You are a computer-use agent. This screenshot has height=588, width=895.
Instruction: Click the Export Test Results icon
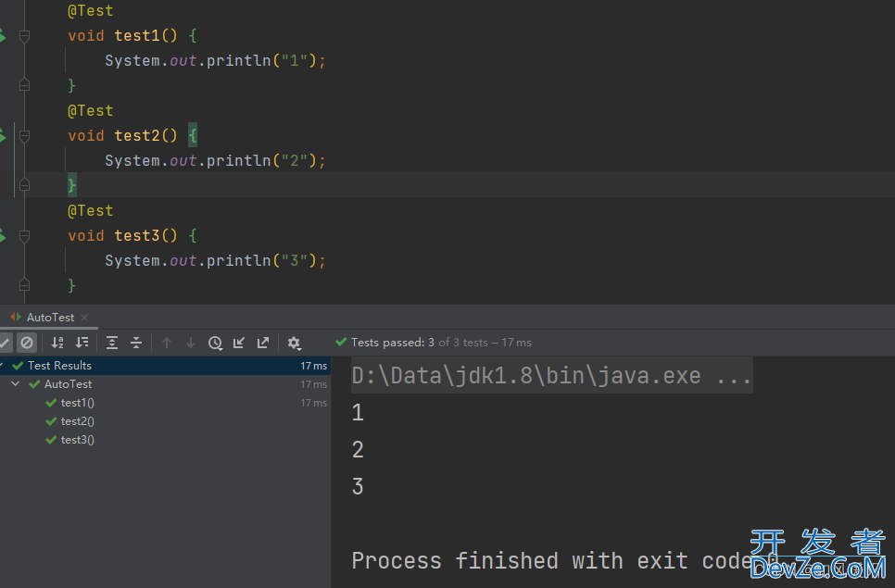point(262,343)
